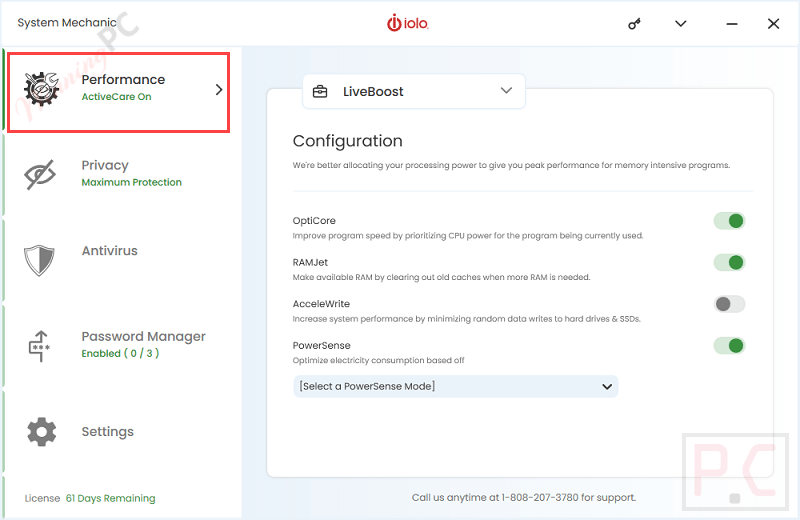Click the Privacy crossed-eye icon

40,175
